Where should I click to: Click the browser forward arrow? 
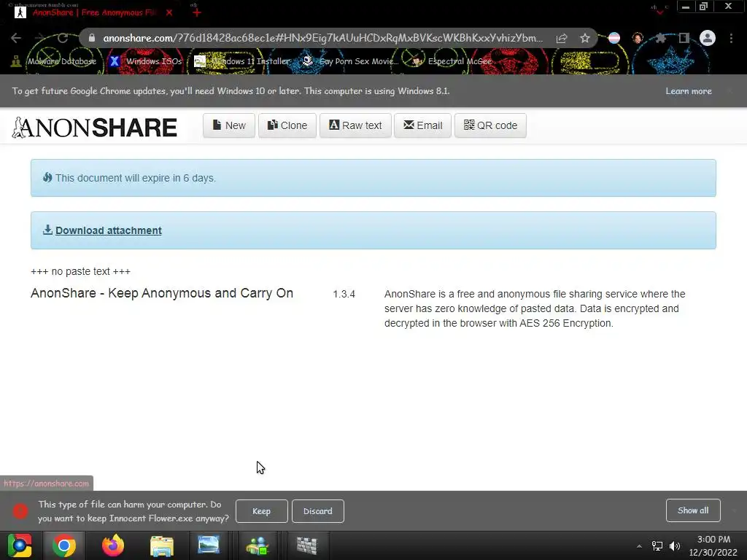39,38
